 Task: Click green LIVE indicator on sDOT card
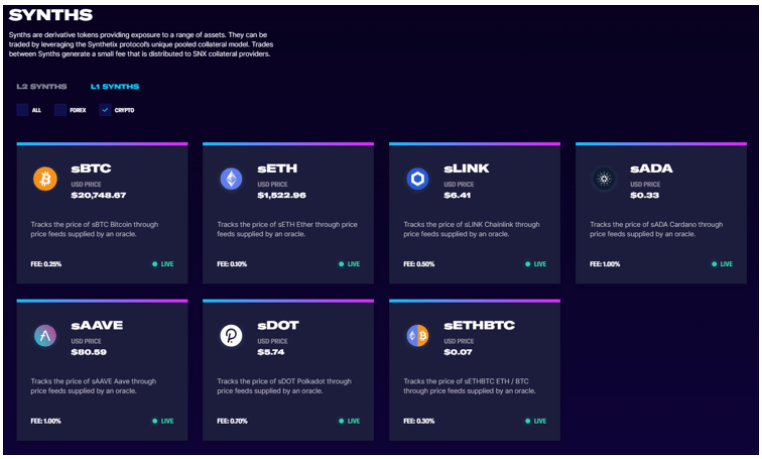click(x=349, y=421)
